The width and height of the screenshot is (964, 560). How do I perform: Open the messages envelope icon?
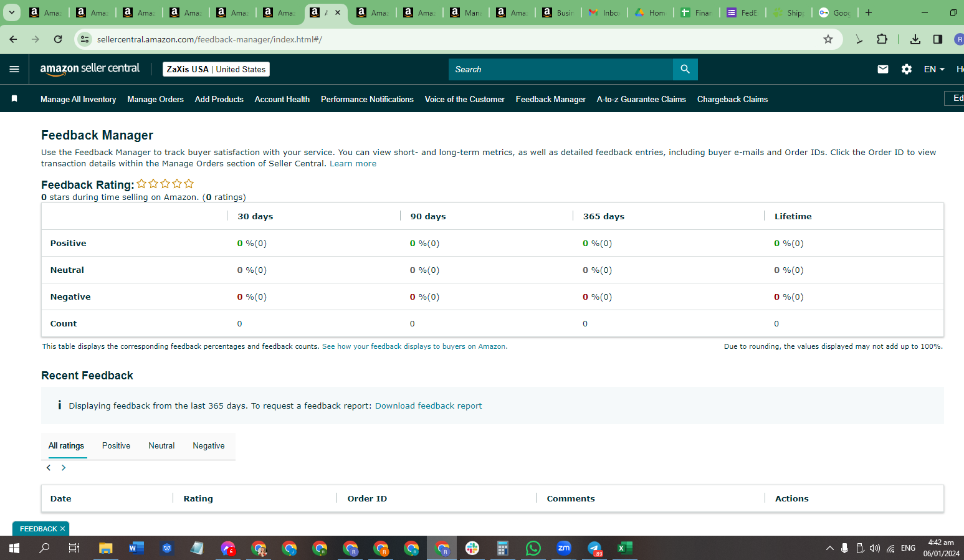tap(883, 69)
